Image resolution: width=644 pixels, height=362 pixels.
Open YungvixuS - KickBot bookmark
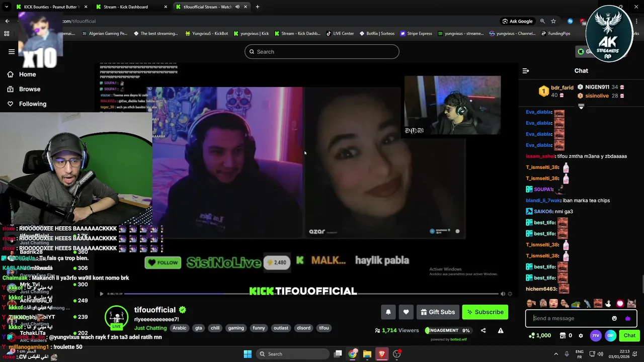pyautogui.click(x=207, y=34)
